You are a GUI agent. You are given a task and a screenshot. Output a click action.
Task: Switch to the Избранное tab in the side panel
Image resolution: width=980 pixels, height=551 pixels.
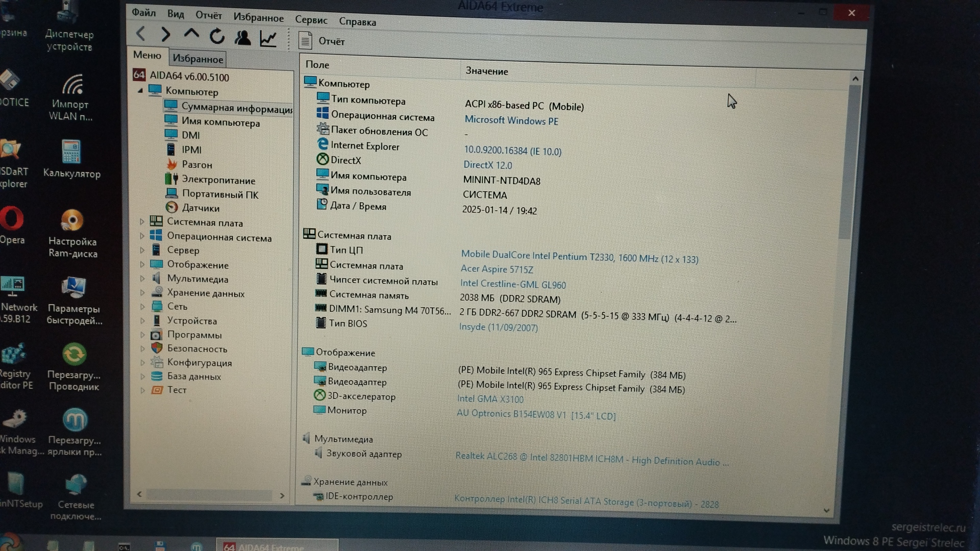pyautogui.click(x=198, y=59)
